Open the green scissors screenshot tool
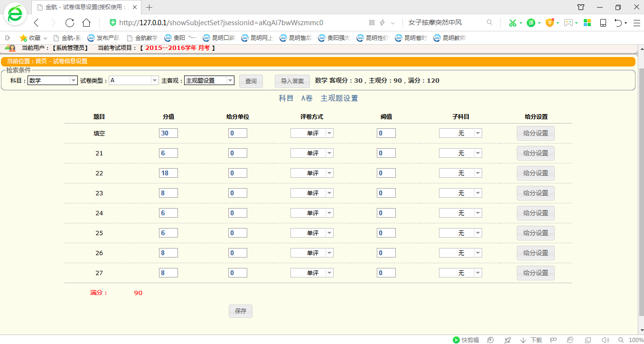644x344 pixels. click(513, 23)
